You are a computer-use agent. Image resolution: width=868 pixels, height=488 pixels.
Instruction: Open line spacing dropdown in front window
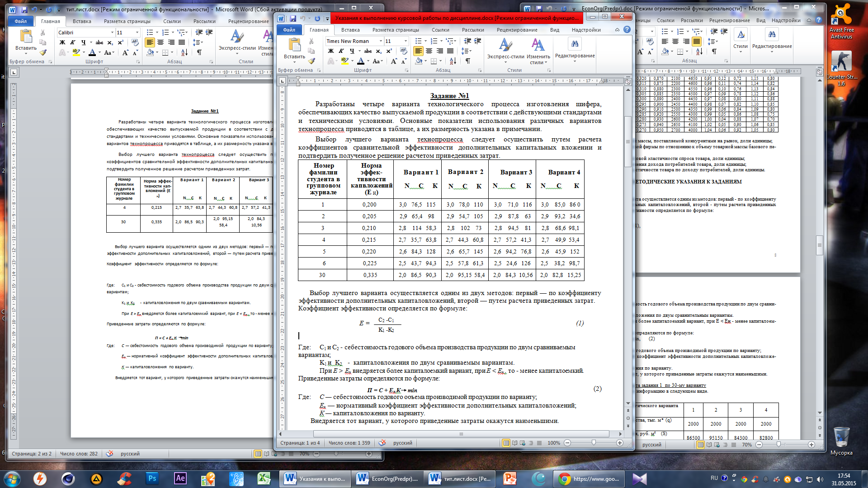click(467, 51)
